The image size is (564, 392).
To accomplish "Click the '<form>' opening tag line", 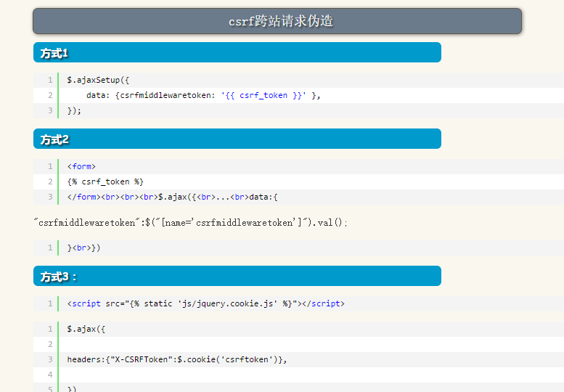I will (x=81, y=166).
